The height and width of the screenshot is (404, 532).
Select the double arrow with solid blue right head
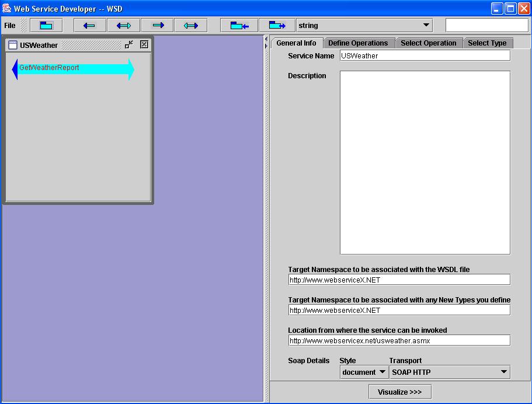point(191,26)
